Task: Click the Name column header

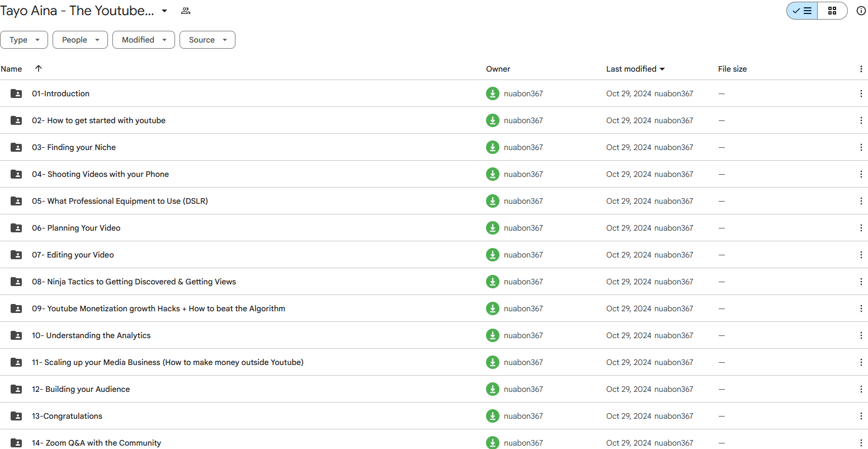Action: pos(12,69)
